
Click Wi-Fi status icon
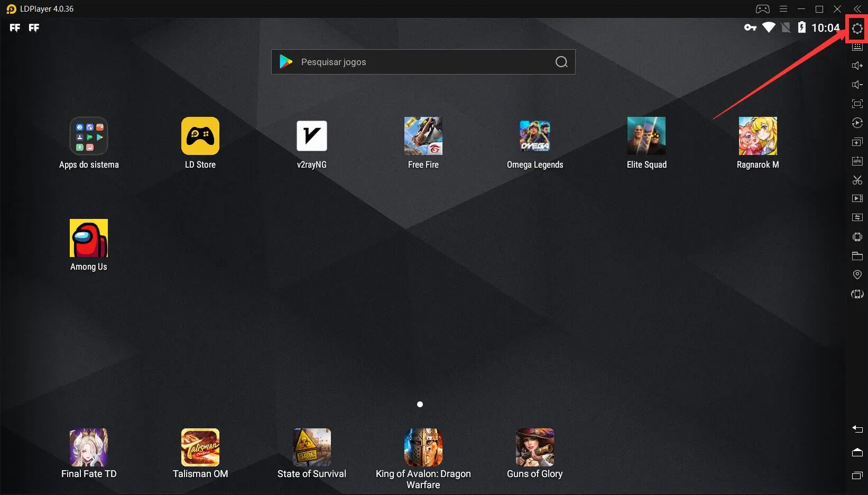tap(769, 27)
